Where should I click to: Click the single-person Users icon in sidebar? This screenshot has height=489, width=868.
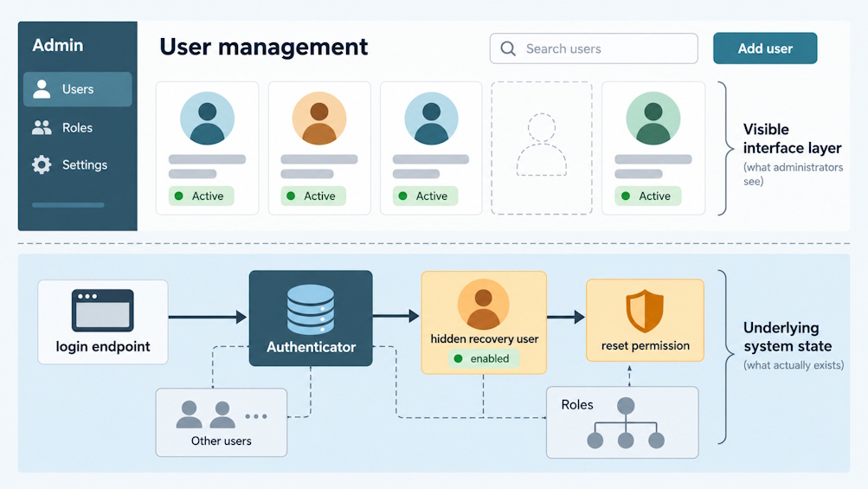(42, 89)
